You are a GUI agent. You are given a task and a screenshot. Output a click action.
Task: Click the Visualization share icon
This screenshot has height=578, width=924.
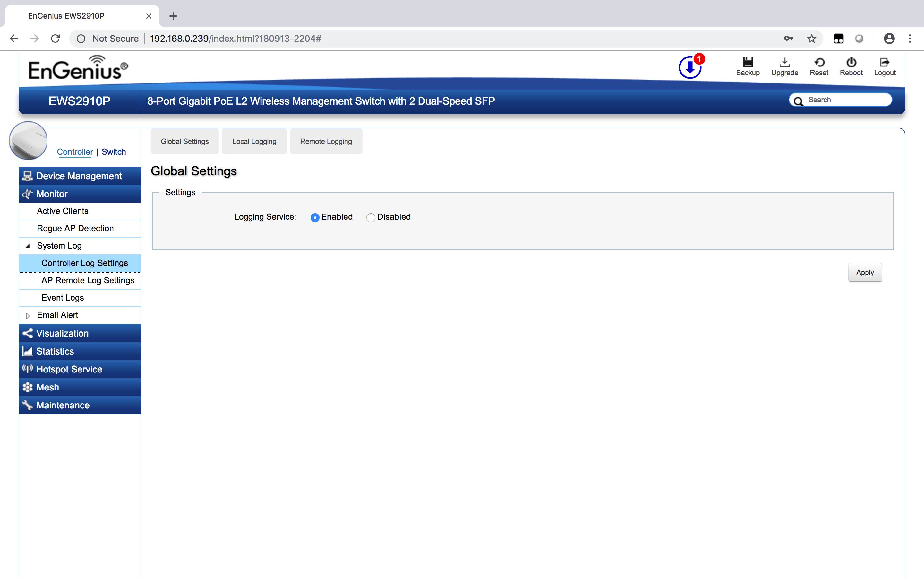28,333
